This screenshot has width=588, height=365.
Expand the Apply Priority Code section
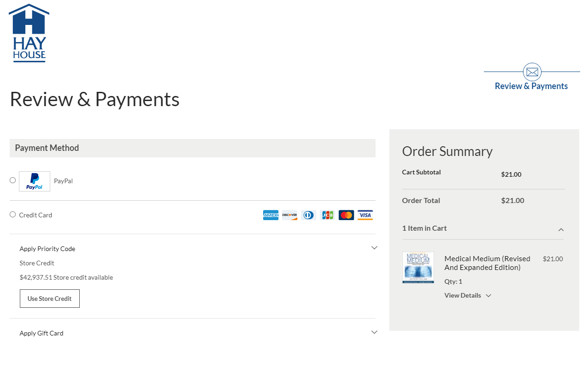[374, 248]
